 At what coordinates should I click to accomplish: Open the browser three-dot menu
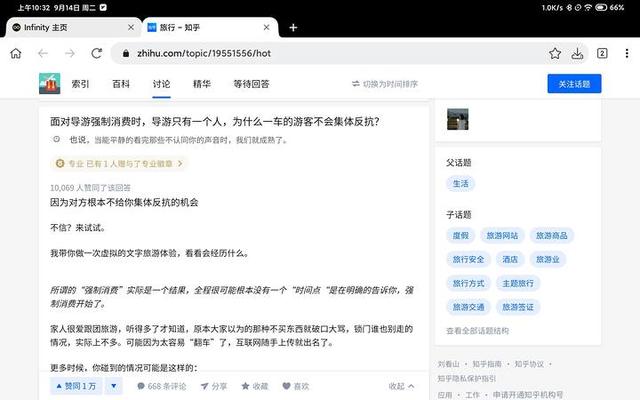point(627,53)
